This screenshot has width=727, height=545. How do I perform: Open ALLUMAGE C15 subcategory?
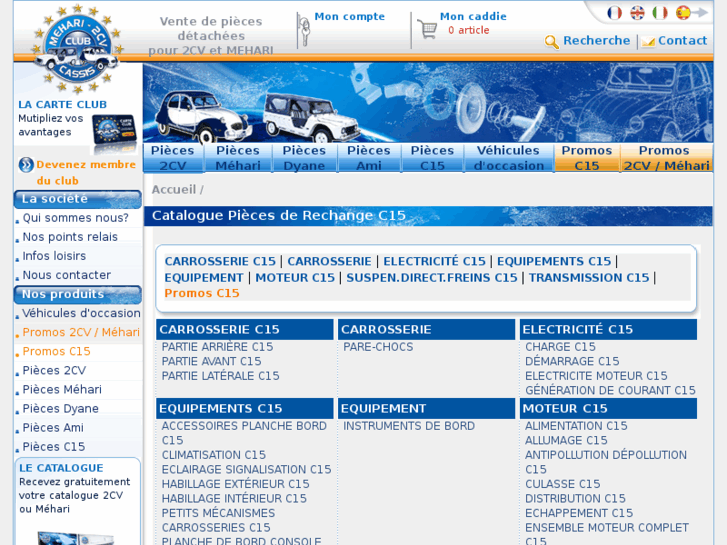(566, 440)
